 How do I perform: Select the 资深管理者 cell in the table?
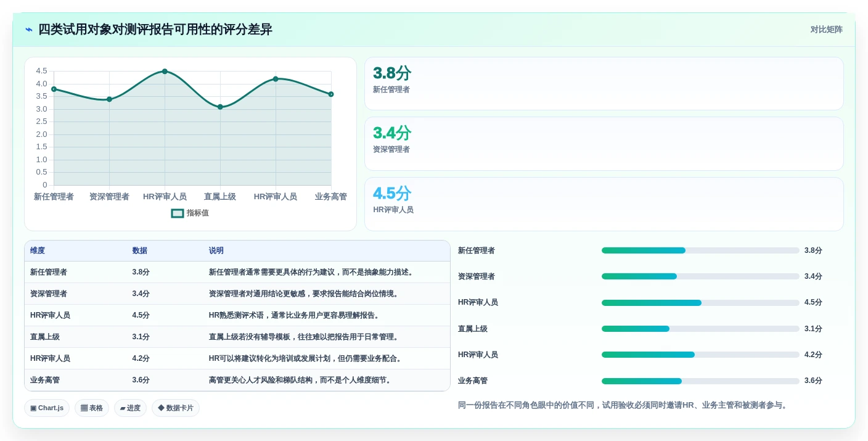point(49,294)
